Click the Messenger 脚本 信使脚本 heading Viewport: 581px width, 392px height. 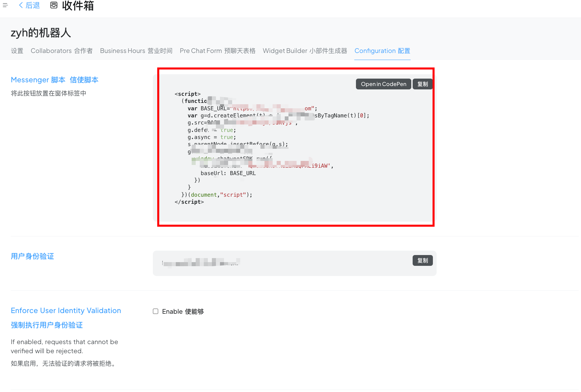(55, 80)
